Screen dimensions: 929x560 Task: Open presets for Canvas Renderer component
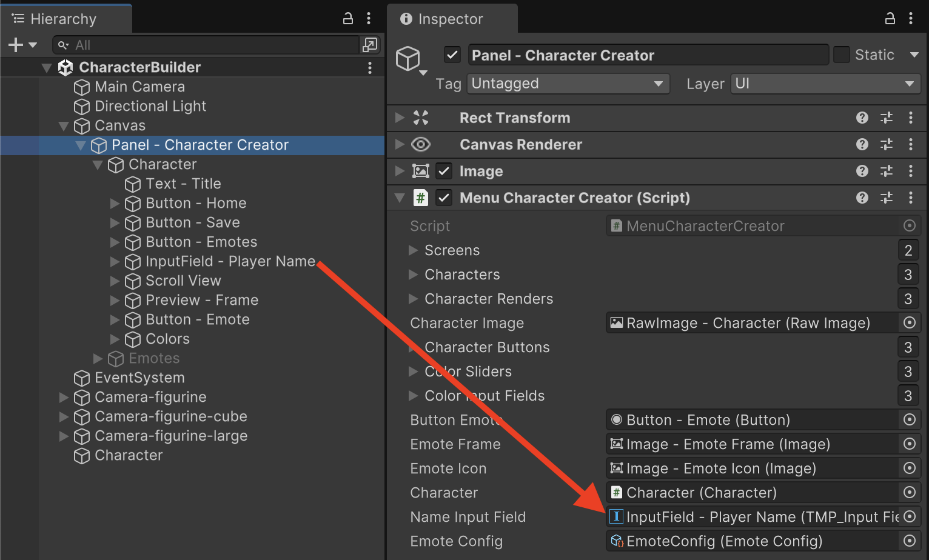tap(886, 144)
